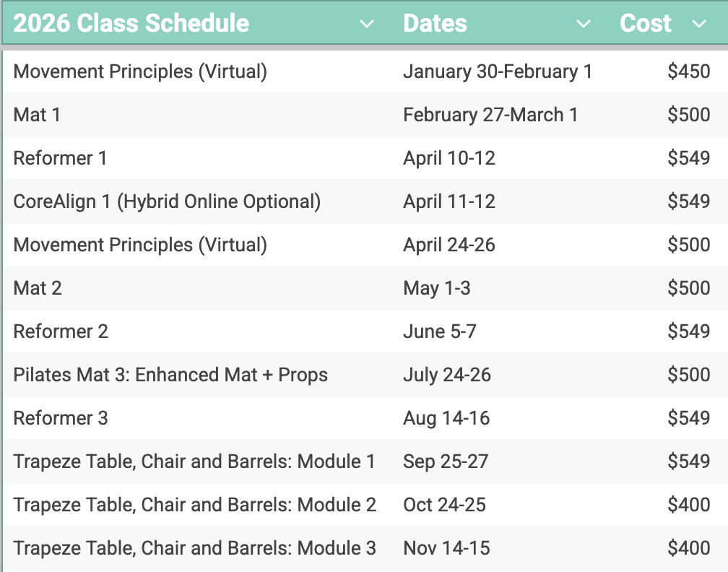
Task: Select the Reformer 1 class listing
Action: point(60,157)
